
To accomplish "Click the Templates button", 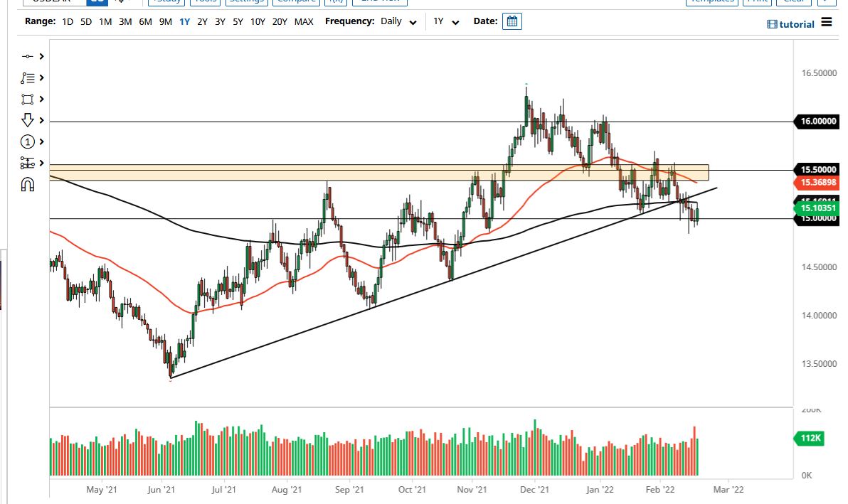I will (x=711, y=1).
